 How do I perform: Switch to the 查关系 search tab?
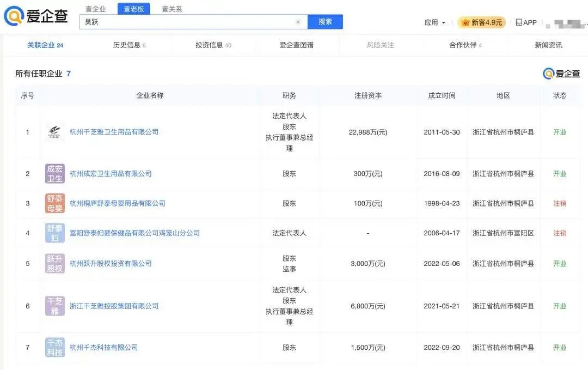point(172,9)
